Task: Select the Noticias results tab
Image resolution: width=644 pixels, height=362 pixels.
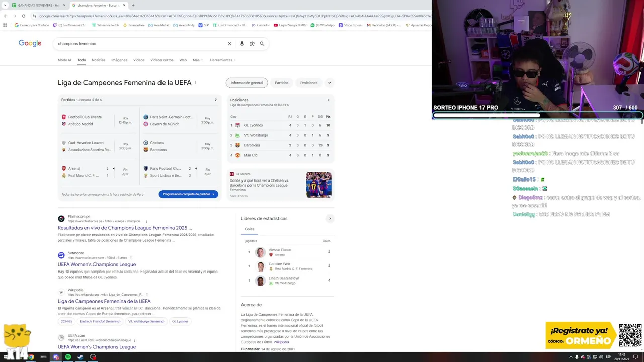Action: click(98, 60)
